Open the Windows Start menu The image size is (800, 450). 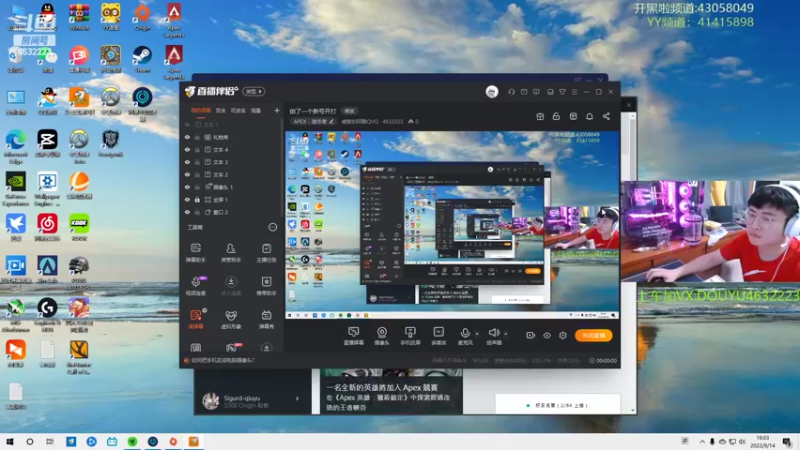coord(10,441)
